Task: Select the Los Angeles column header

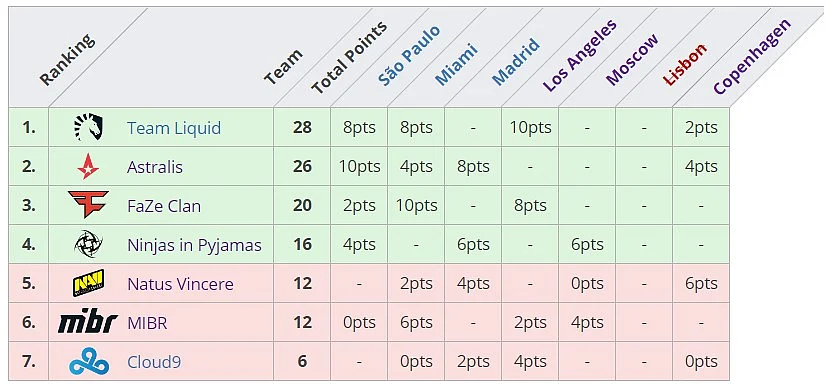Action: [580, 55]
